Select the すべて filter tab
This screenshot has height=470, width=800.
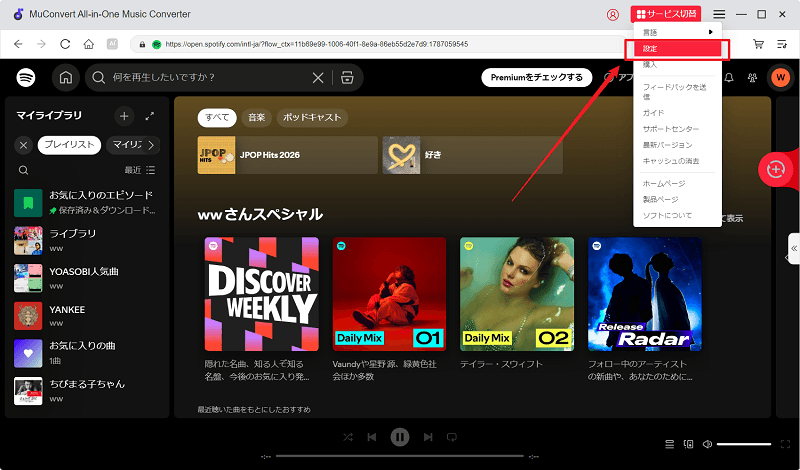click(x=217, y=117)
